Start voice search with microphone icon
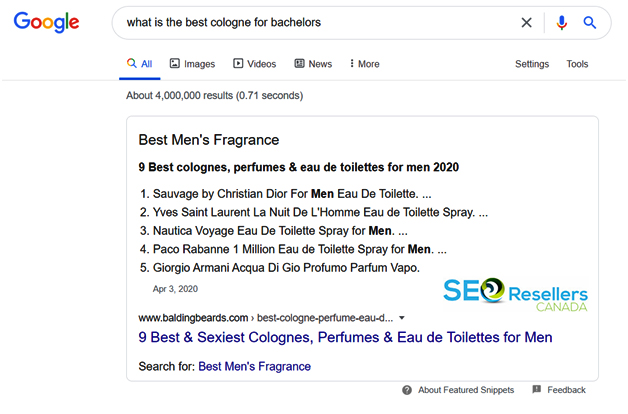The width and height of the screenshot is (628, 414). 562,22
